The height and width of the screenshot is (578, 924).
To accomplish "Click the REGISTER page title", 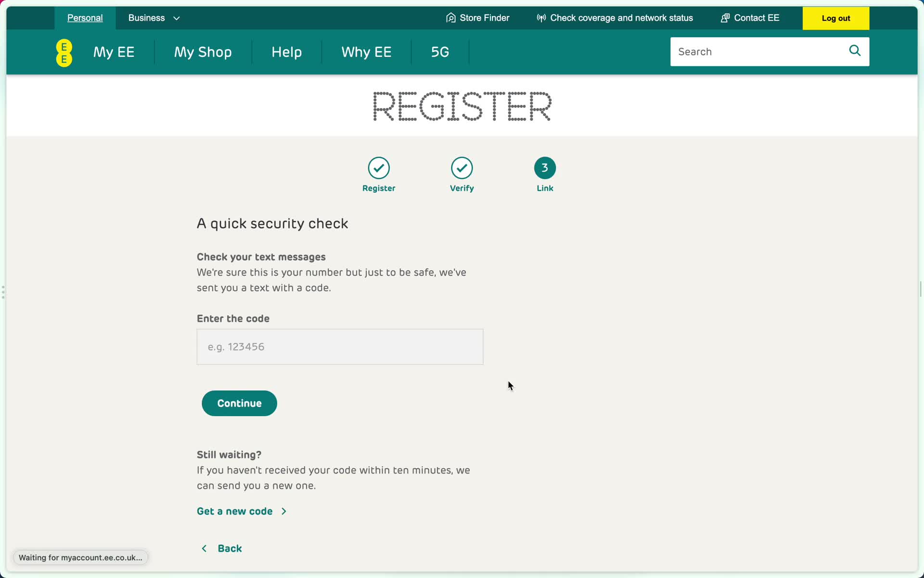I will coord(462,106).
